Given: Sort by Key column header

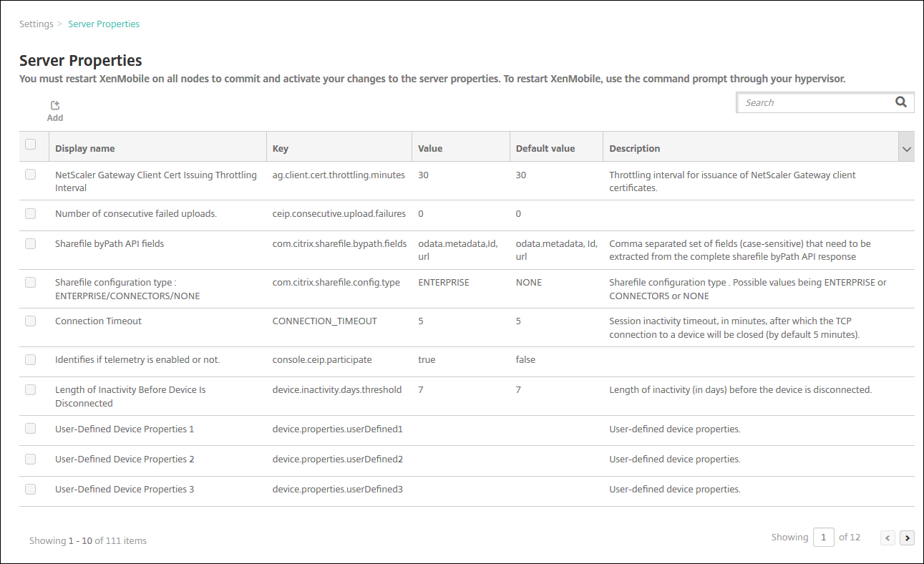Looking at the screenshot, I should (x=281, y=149).
